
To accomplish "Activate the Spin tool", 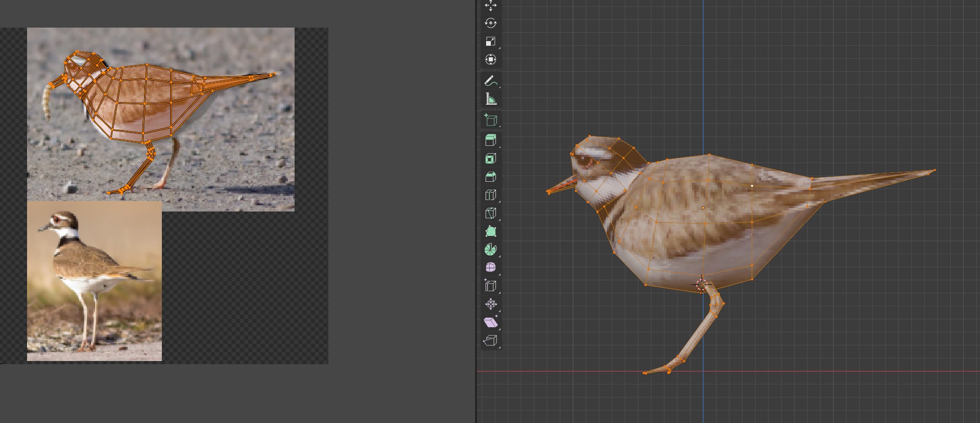I will [x=490, y=250].
